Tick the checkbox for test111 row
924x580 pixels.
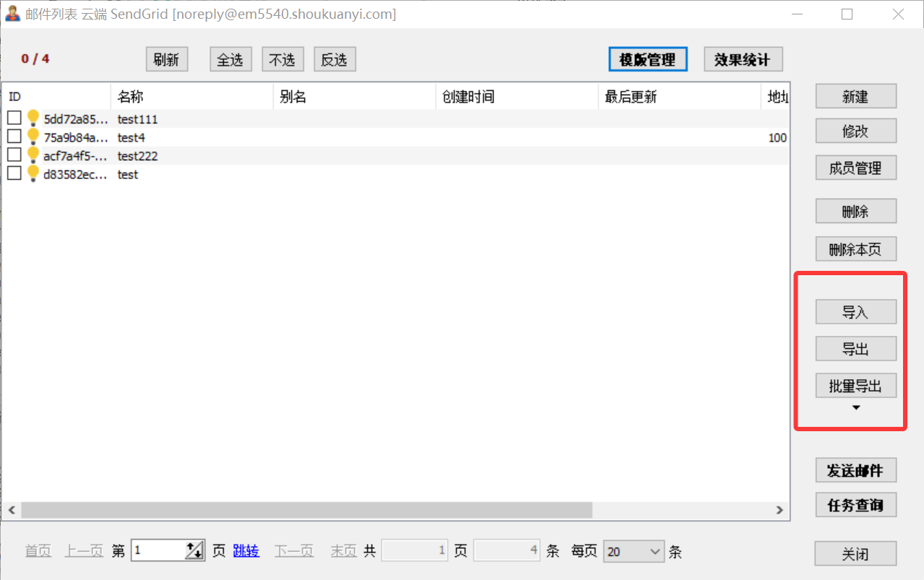(x=14, y=118)
